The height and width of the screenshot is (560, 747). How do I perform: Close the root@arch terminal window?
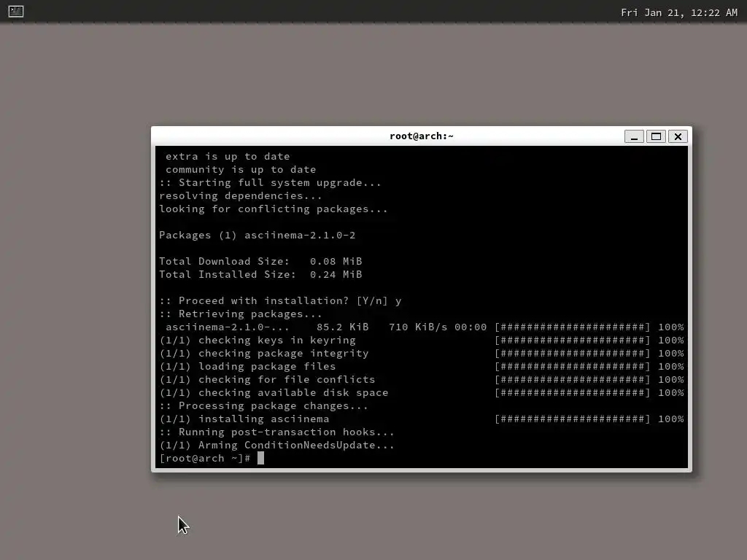point(678,136)
